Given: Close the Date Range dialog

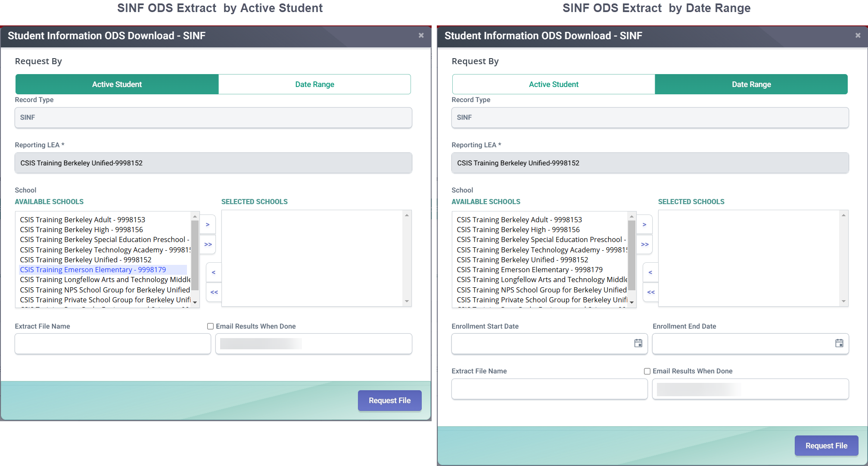Looking at the screenshot, I should point(858,35).
